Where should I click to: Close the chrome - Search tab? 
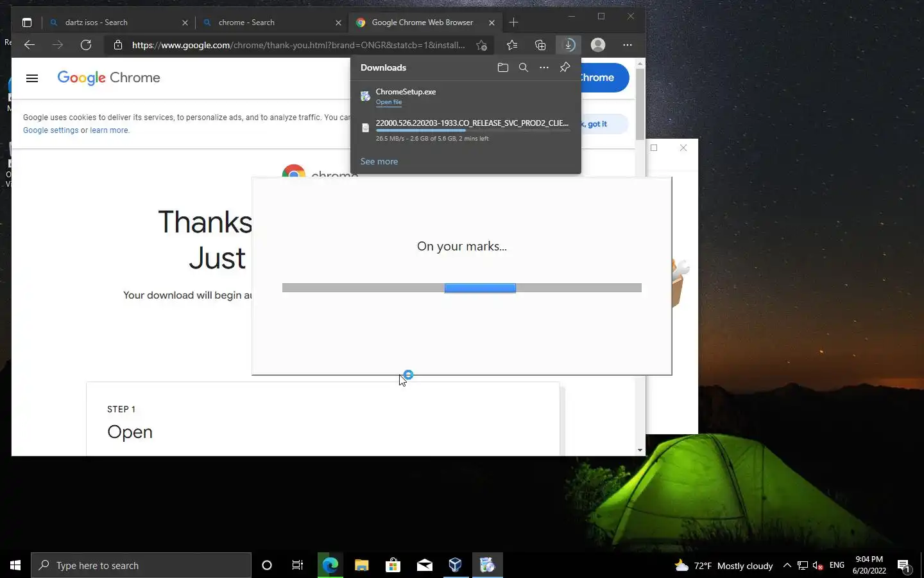point(338,22)
